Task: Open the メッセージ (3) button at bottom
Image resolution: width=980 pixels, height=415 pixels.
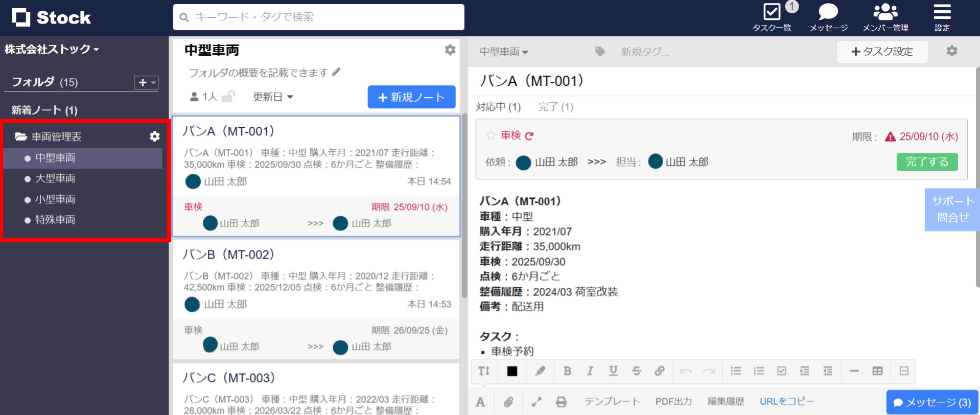Action: pos(932,402)
